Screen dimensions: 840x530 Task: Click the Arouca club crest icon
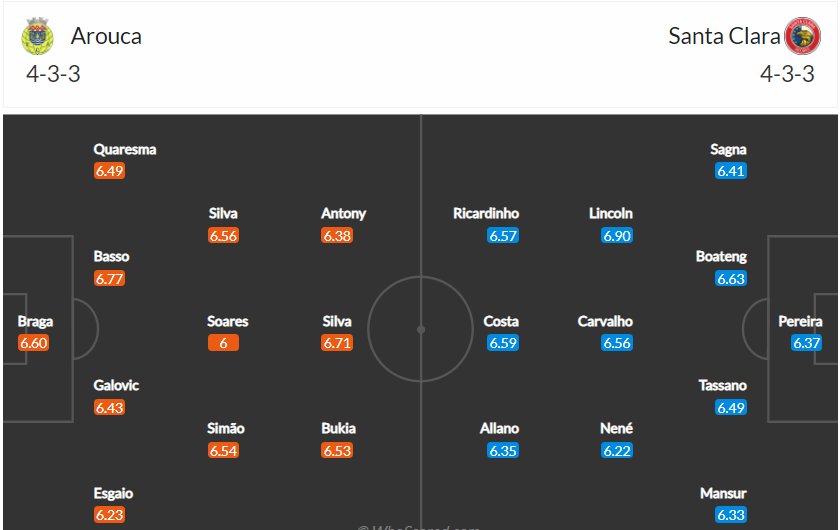point(37,36)
